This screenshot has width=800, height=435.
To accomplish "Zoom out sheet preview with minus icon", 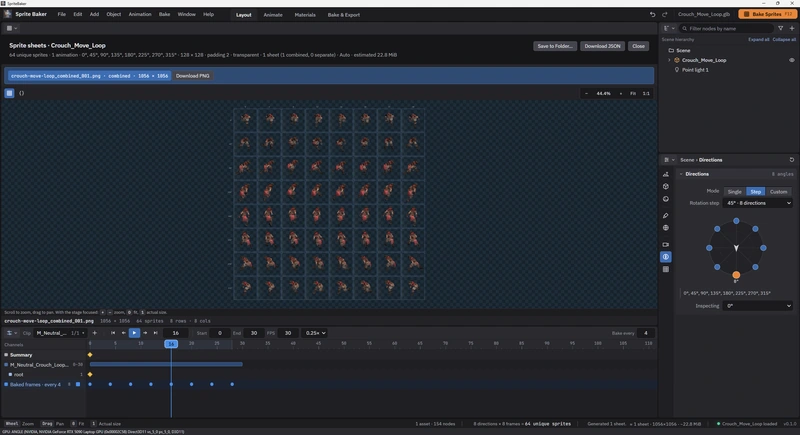I will [586, 93].
